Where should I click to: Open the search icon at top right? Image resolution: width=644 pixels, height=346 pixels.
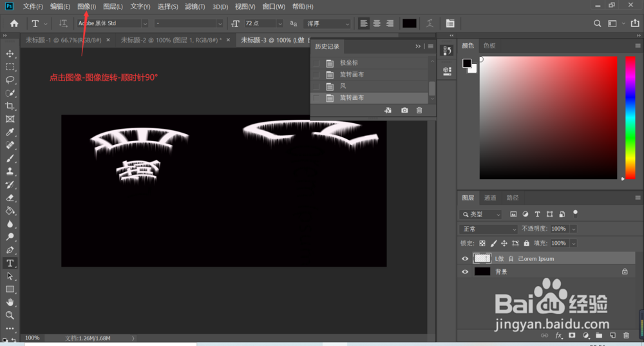(x=597, y=23)
